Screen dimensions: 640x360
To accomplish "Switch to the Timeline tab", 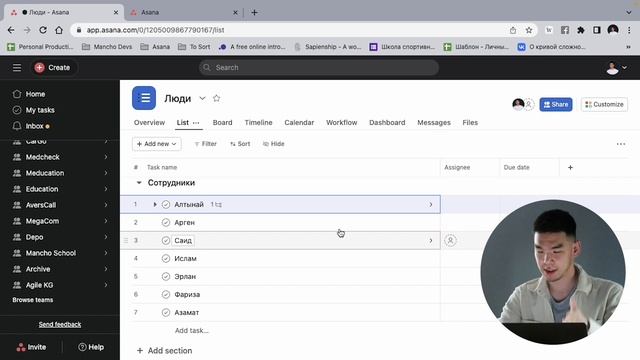I will click(x=258, y=122).
